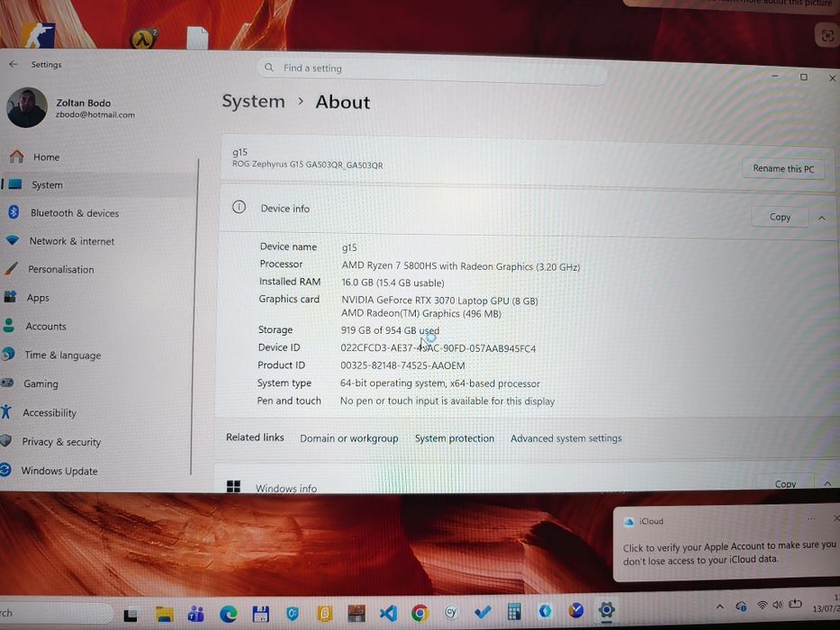Open Domain or workgroup link
Screen dimensions: 840x630
click(x=348, y=438)
